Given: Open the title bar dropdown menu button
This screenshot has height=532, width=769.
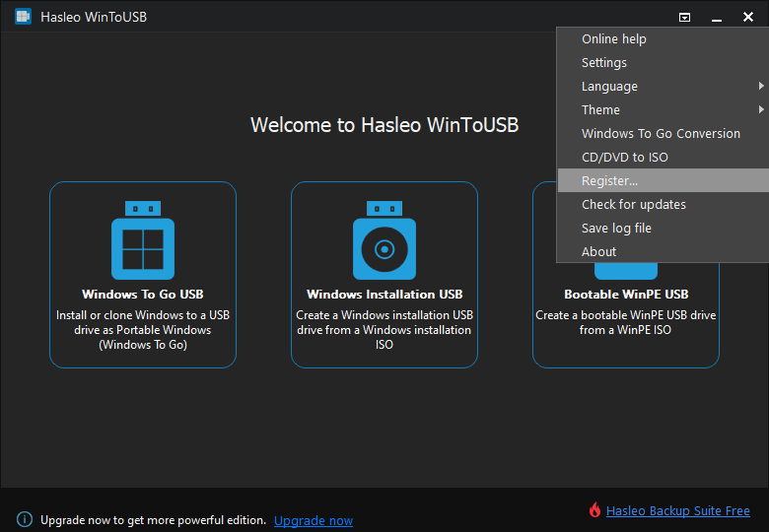Looking at the screenshot, I should pos(684,18).
